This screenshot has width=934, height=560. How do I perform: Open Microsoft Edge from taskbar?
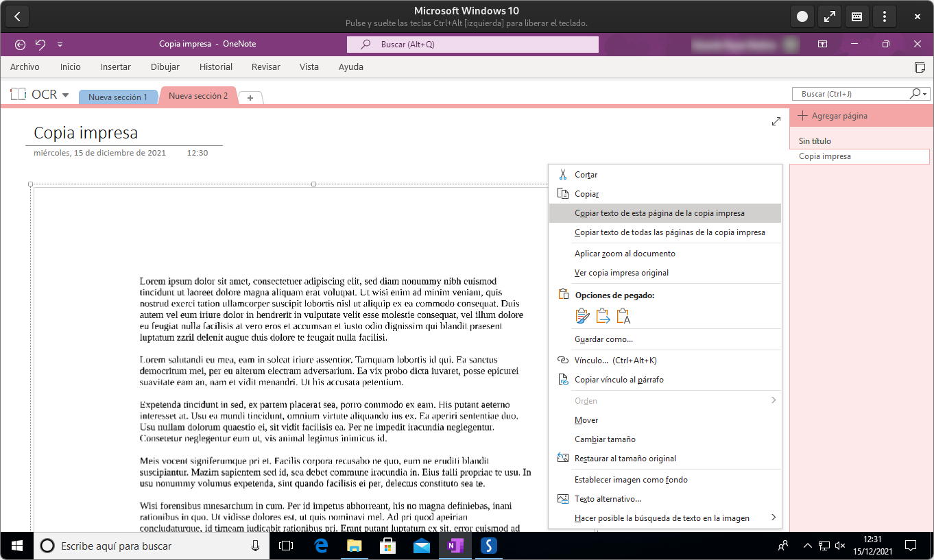[x=320, y=546]
